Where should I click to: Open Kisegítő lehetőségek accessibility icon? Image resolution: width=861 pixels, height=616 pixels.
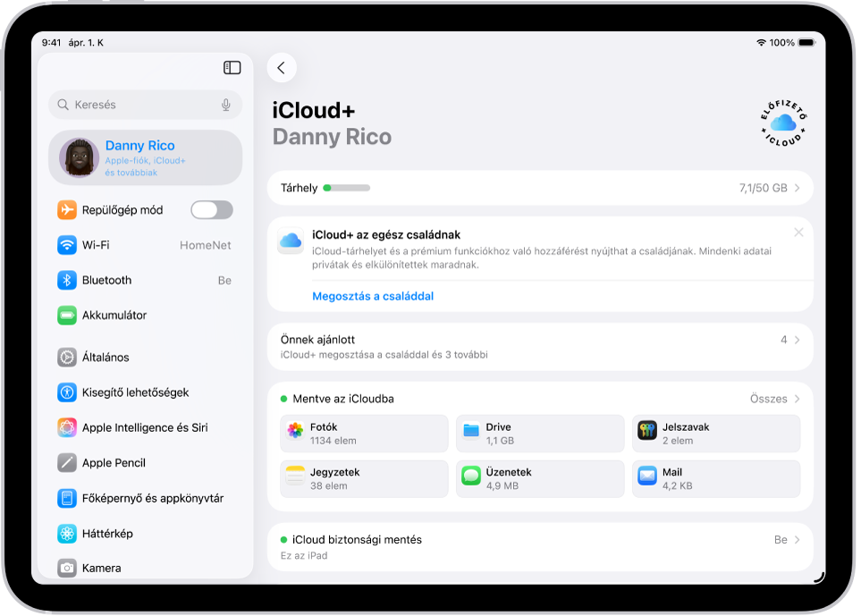point(67,392)
